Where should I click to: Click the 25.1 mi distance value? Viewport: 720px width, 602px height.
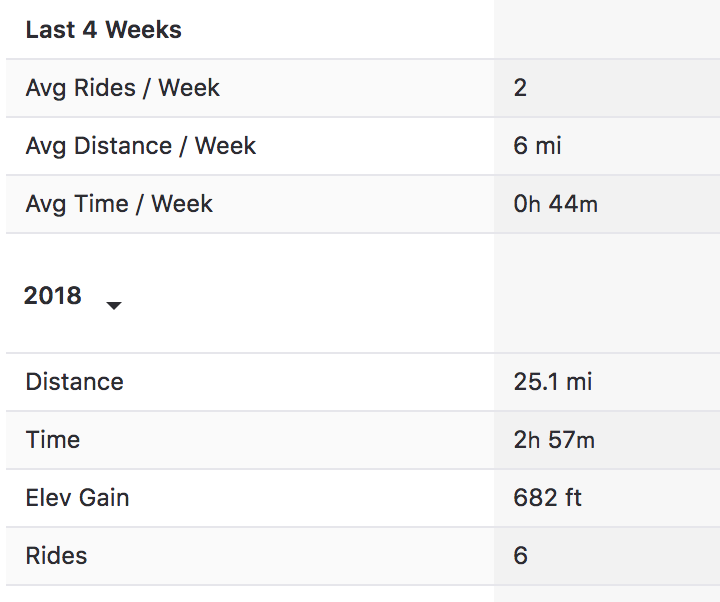click(x=552, y=382)
